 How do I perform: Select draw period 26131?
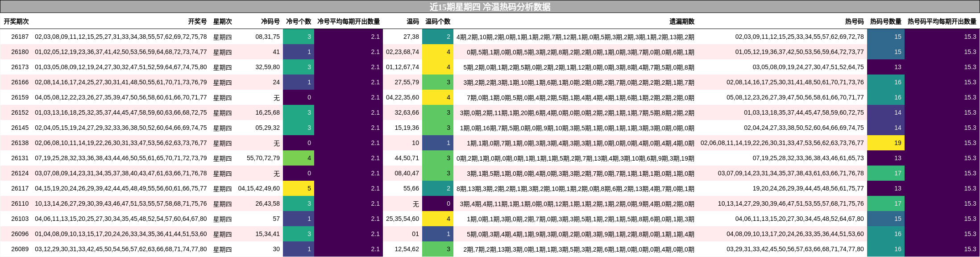[x=20, y=158]
